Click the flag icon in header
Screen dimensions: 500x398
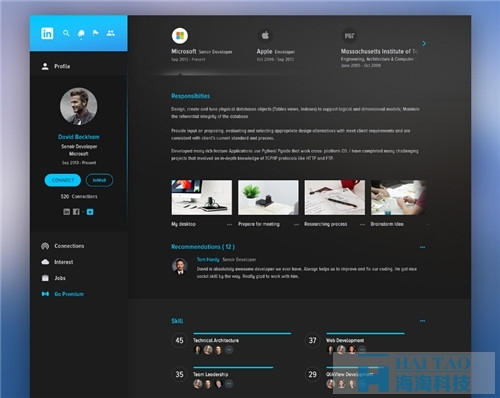[96, 33]
